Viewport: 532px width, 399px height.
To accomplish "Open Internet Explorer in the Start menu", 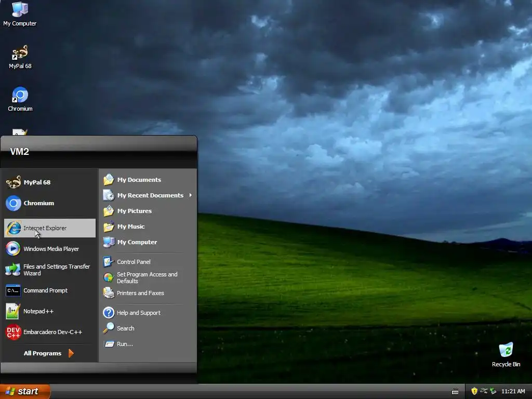I will (x=49, y=228).
